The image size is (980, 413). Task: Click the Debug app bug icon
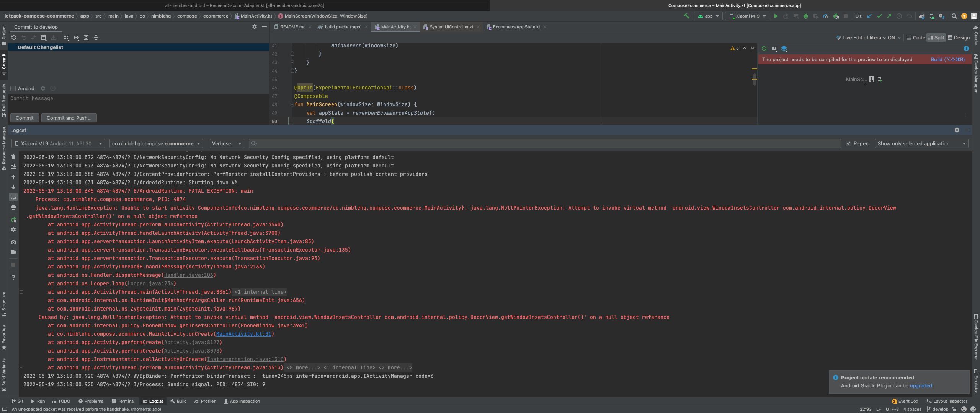[x=806, y=16]
